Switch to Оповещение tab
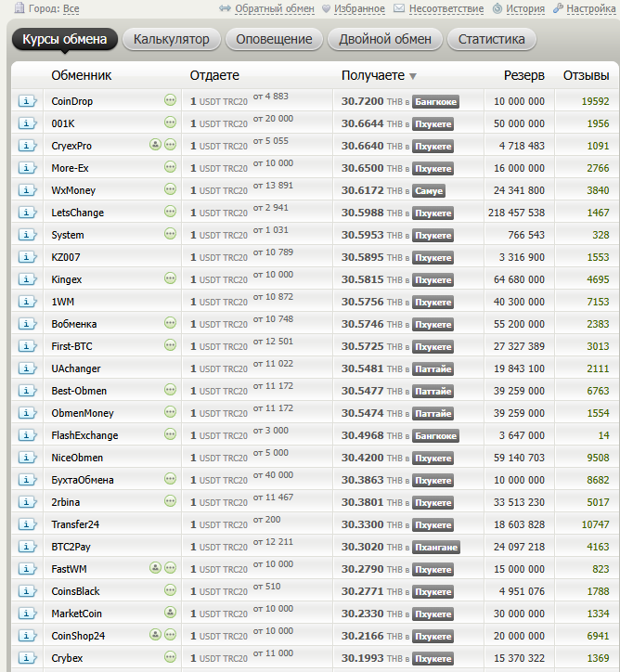620x672 pixels. coord(274,39)
